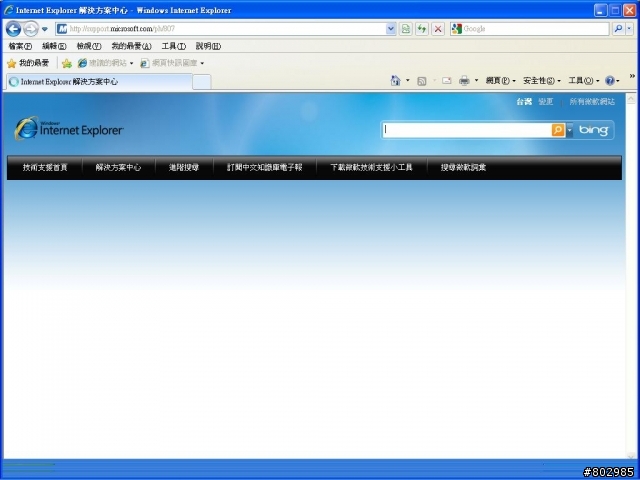Open the search provider dropdown arrow

point(629,29)
